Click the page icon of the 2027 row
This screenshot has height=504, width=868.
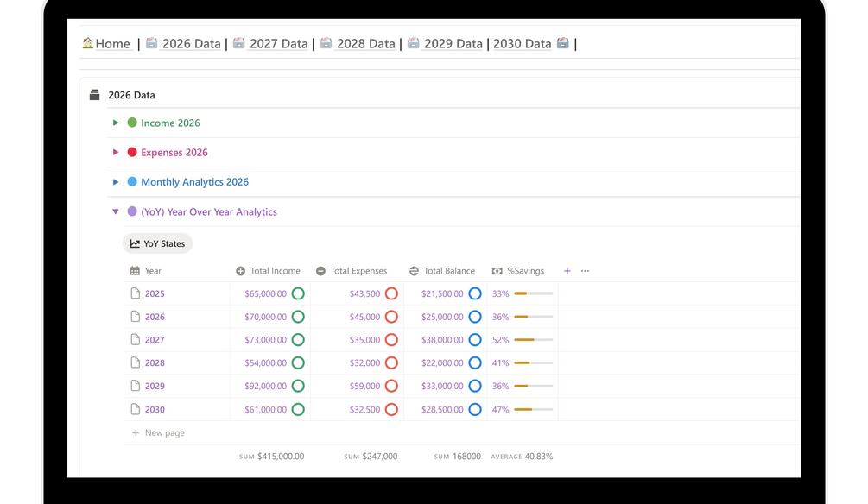tap(135, 340)
